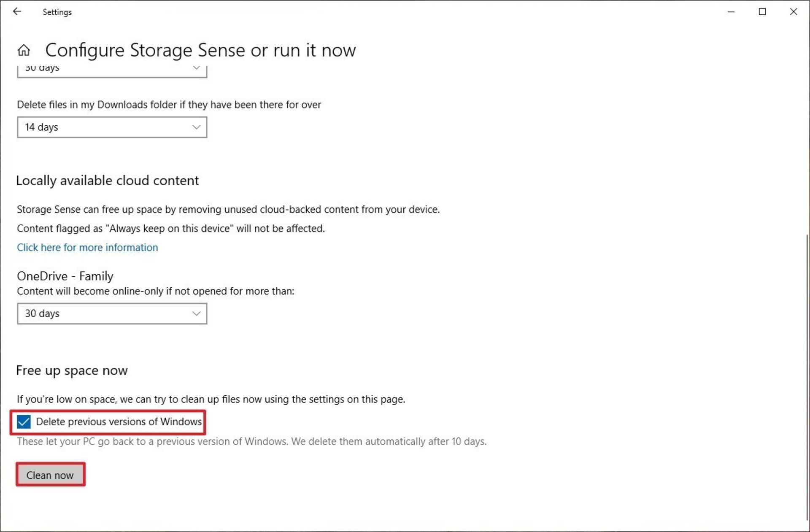Screen dimensions: 810x532
Task: Click the OneDrive - Family label
Action: pyautogui.click(x=65, y=276)
